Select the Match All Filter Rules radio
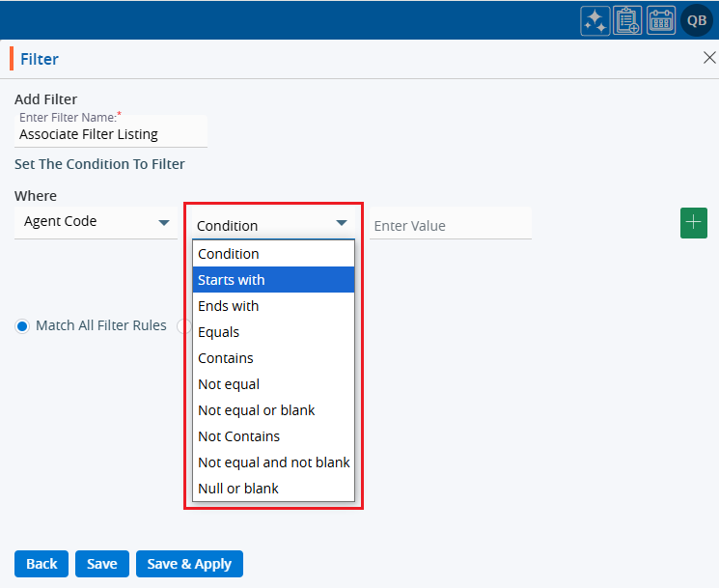This screenshot has height=588, width=719. point(22,326)
